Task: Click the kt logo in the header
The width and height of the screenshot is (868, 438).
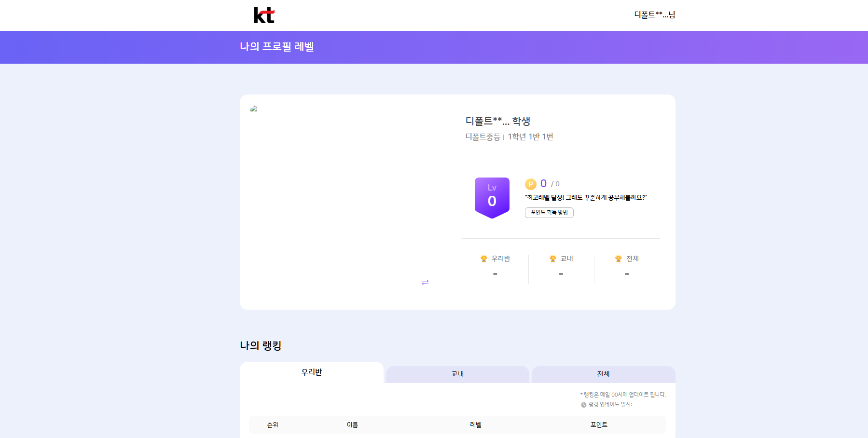Action: [264, 15]
